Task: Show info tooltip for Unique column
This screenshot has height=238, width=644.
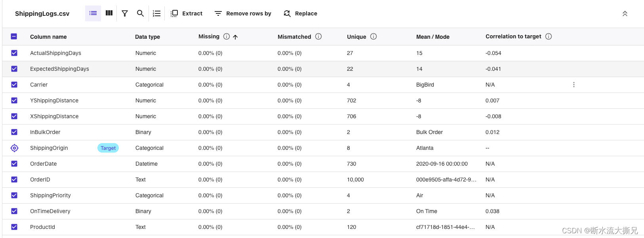Action: (373, 36)
